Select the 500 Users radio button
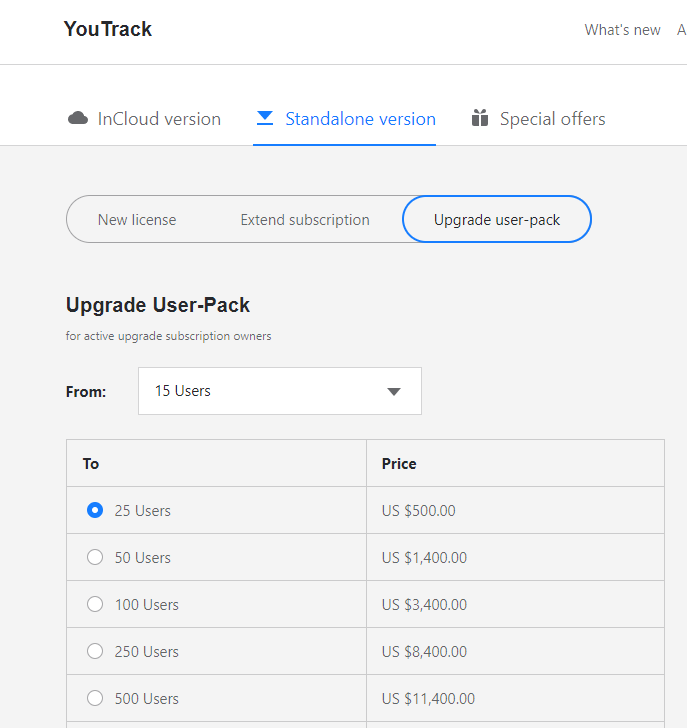Screen dimensions: 687x728 click(95, 699)
